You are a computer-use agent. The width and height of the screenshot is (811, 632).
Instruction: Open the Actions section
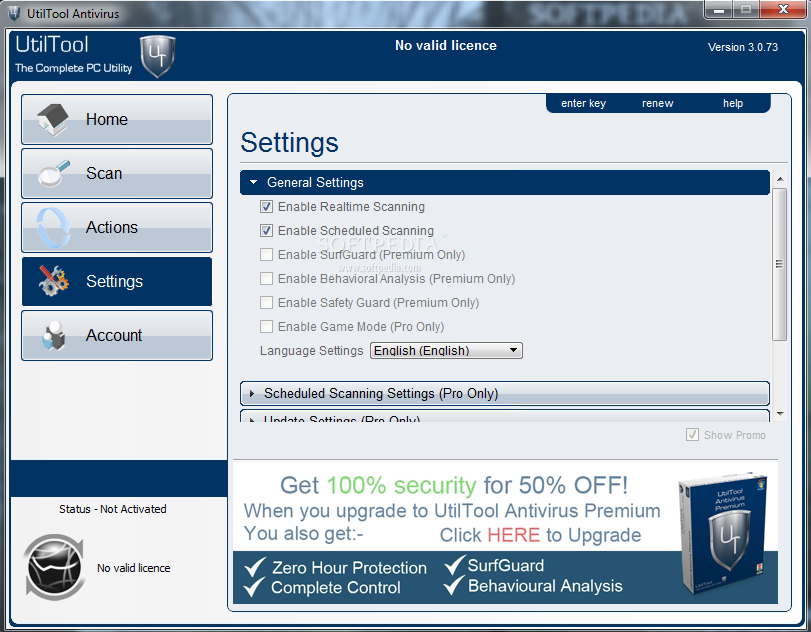(117, 228)
